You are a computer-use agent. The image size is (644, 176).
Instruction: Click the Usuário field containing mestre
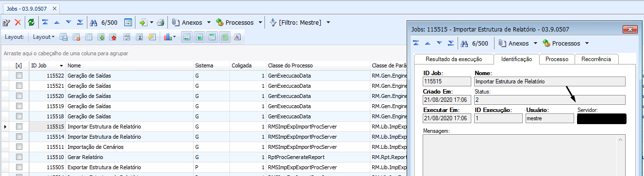pyautogui.click(x=549, y=118)
